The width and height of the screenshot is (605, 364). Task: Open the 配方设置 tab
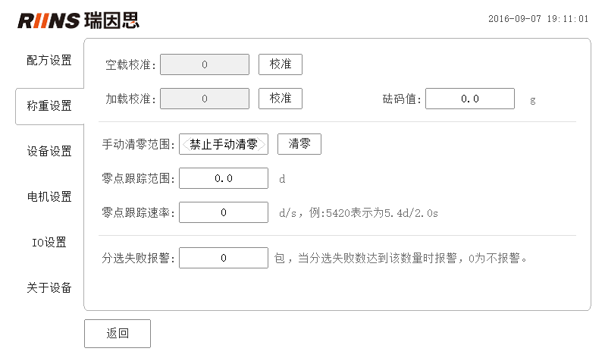[49, 60]
